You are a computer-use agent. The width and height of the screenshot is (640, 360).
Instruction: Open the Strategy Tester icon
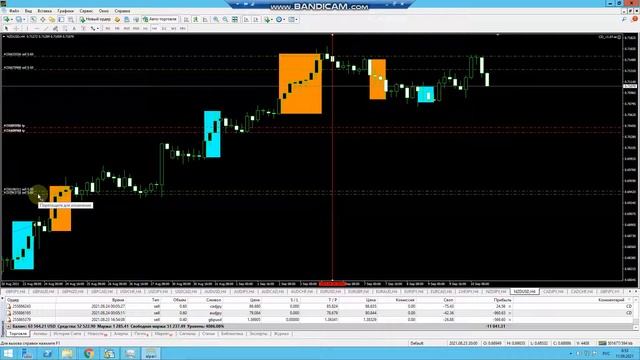click(71, 19)
